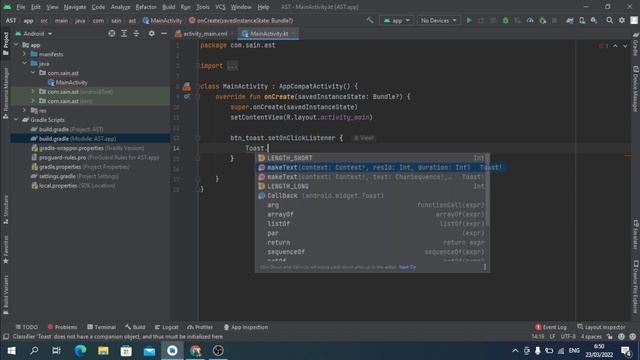
Task: Toggle the Gradle tool window on right edge
Action: [x=636, y=44]
